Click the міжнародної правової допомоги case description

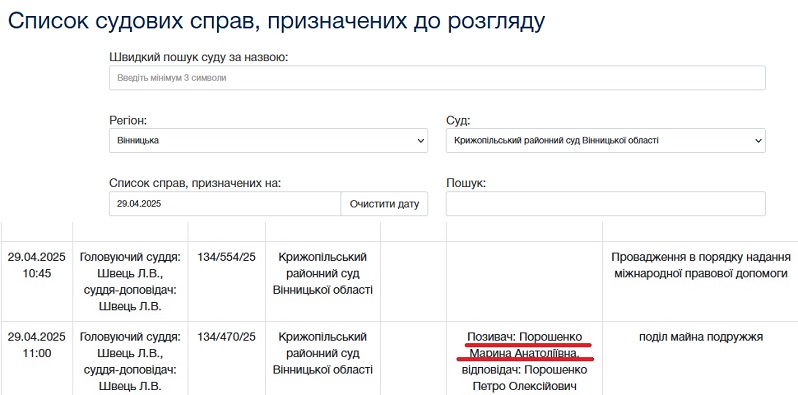[x=701, y=265]
